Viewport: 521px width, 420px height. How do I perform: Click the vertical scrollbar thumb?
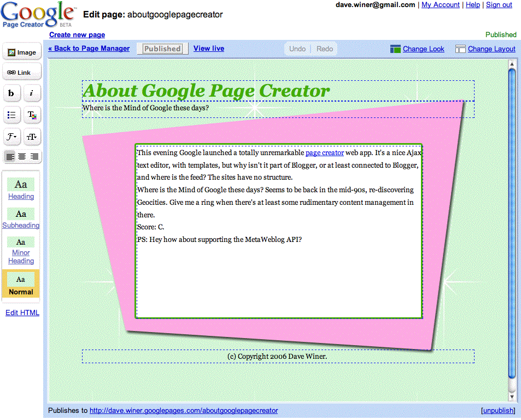512,223
